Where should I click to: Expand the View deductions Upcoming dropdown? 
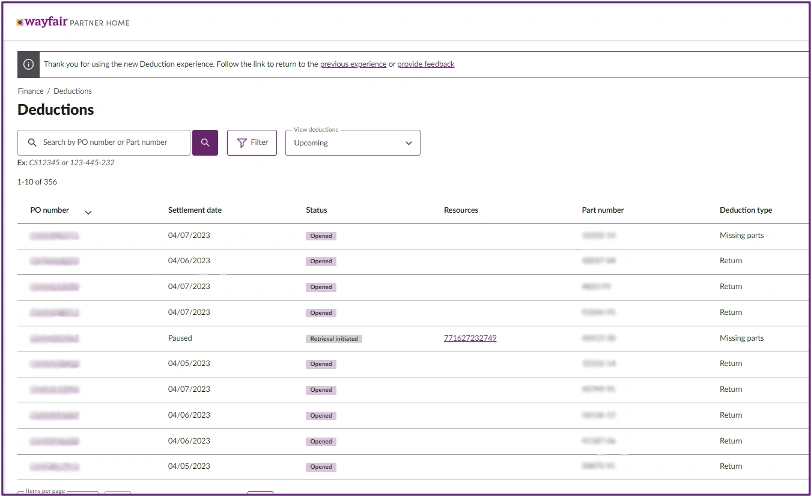(353, 143)
